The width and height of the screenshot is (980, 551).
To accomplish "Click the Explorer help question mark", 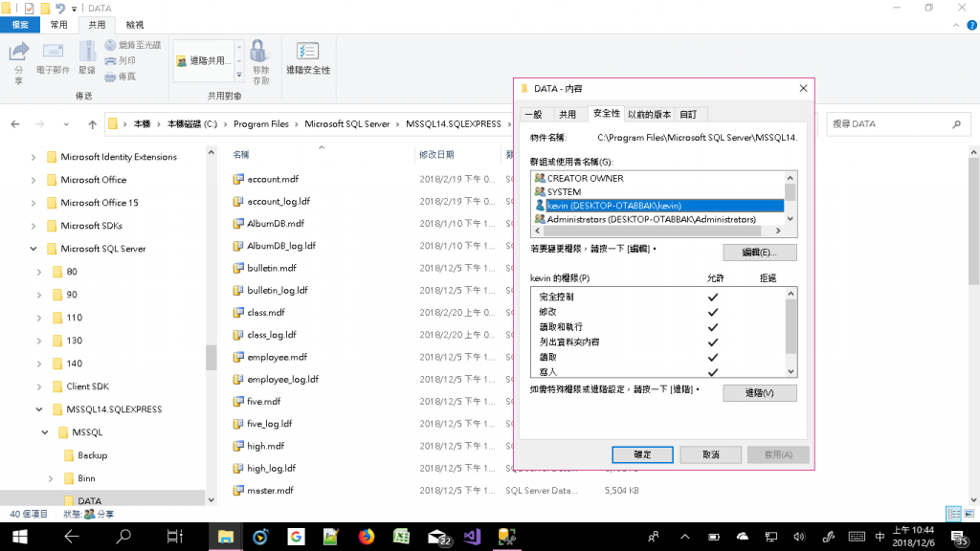I will (972, 25).
